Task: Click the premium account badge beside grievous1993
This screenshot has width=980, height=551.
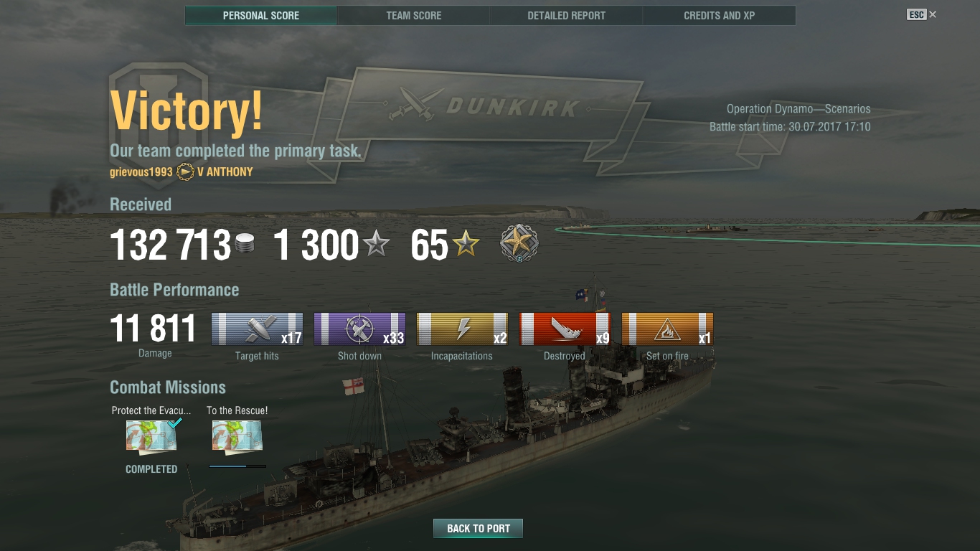Action: point(185,172)
